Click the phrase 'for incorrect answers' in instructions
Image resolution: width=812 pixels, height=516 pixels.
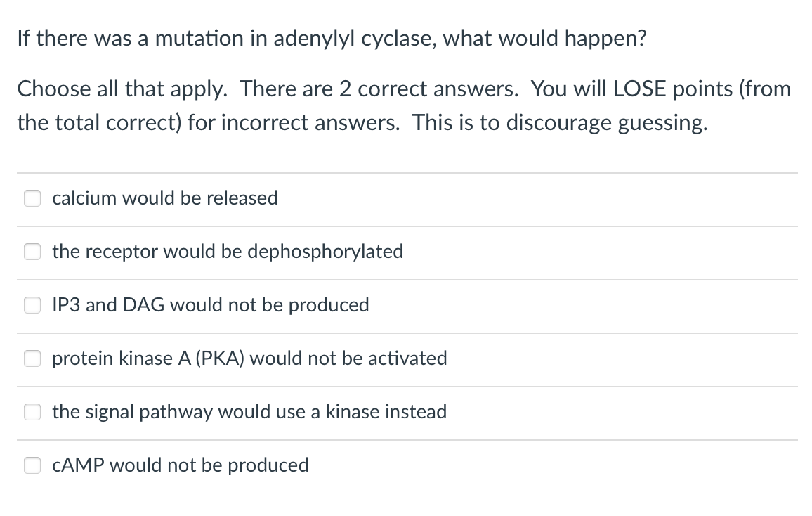point(292,123)
